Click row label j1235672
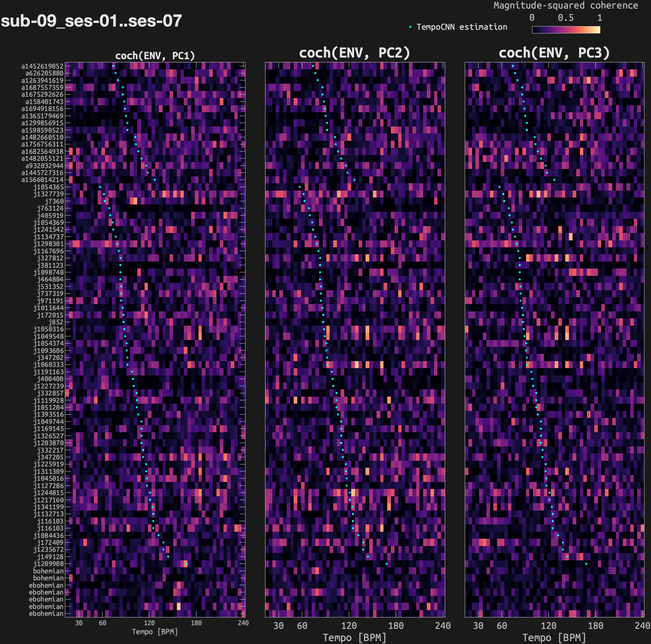The height and width of the screenshot is (644, 651). [49, 549]
